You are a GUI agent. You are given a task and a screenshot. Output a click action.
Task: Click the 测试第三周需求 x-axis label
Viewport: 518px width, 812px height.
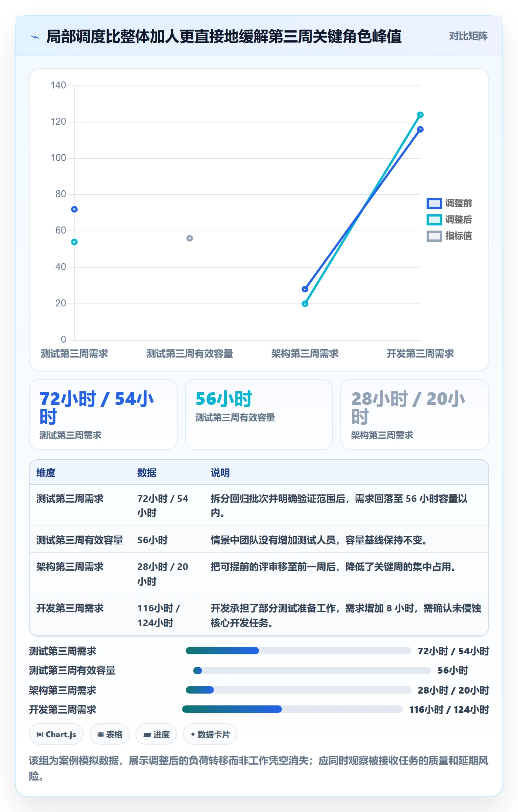pos(74,353)
